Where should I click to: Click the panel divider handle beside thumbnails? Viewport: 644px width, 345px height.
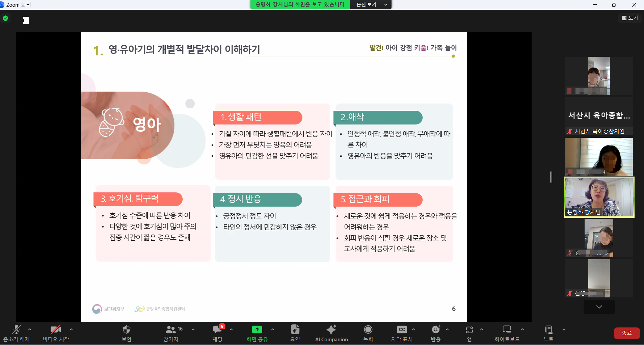(x=551, y=177)
